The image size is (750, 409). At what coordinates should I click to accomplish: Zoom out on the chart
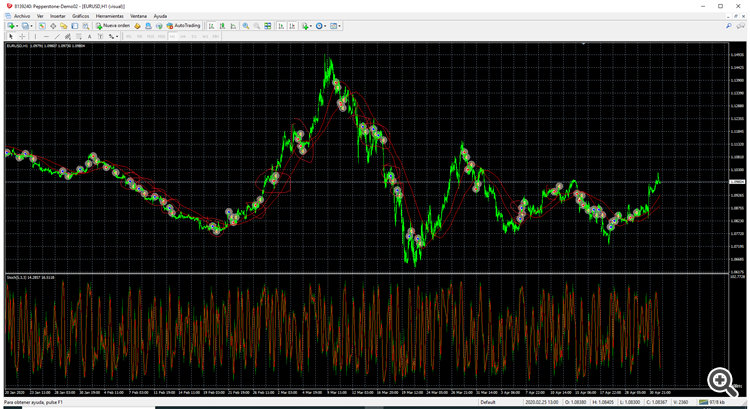click(257, 26)
